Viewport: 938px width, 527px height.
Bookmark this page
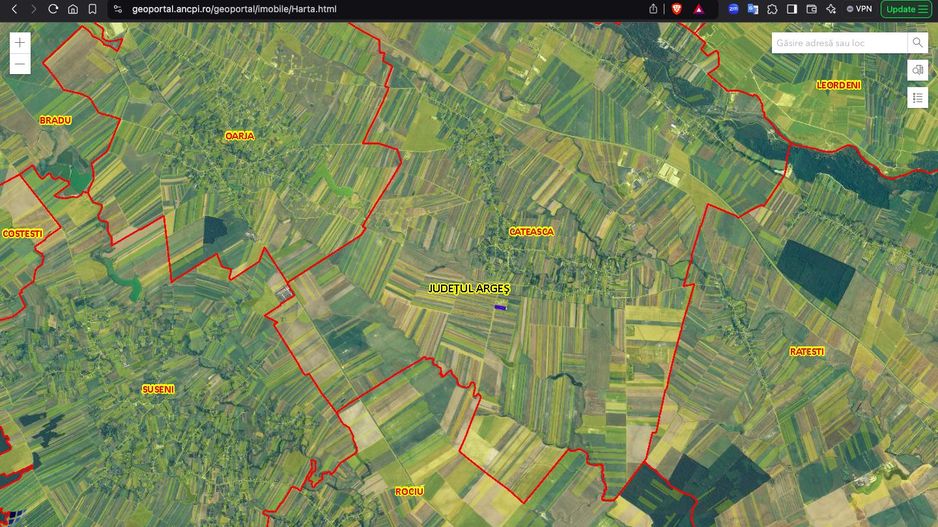pyautogui.click(x=92, y=9)
